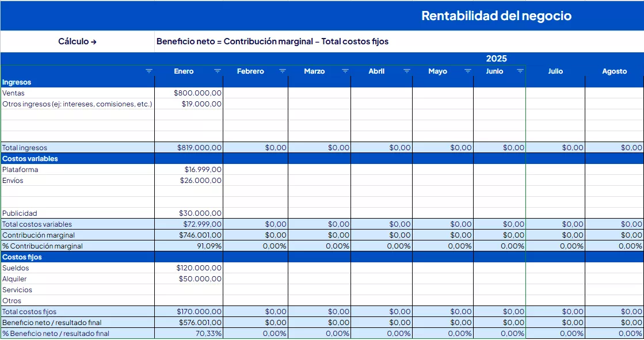Click the filter icon in the Mayo header

click(x=468, y=71)
